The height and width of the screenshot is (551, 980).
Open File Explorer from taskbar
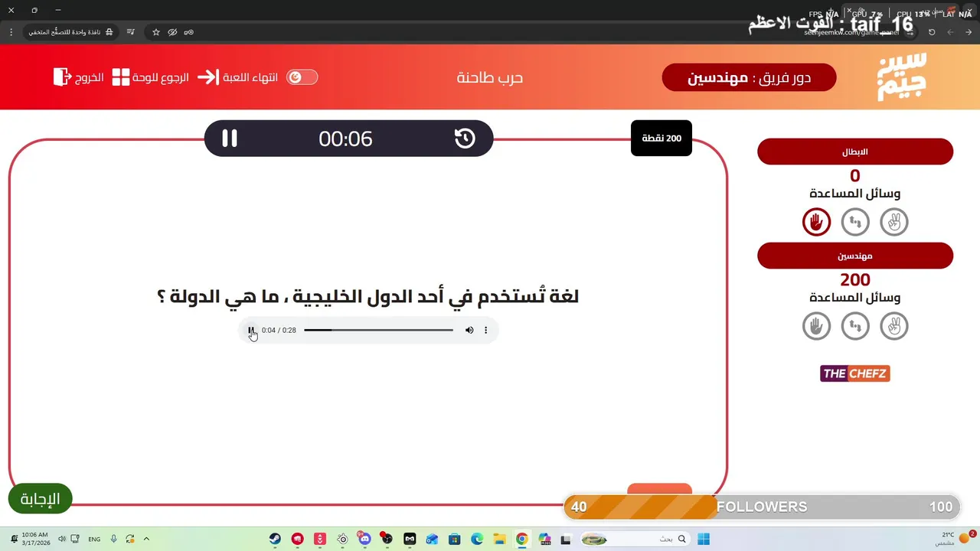pos(498,539)
